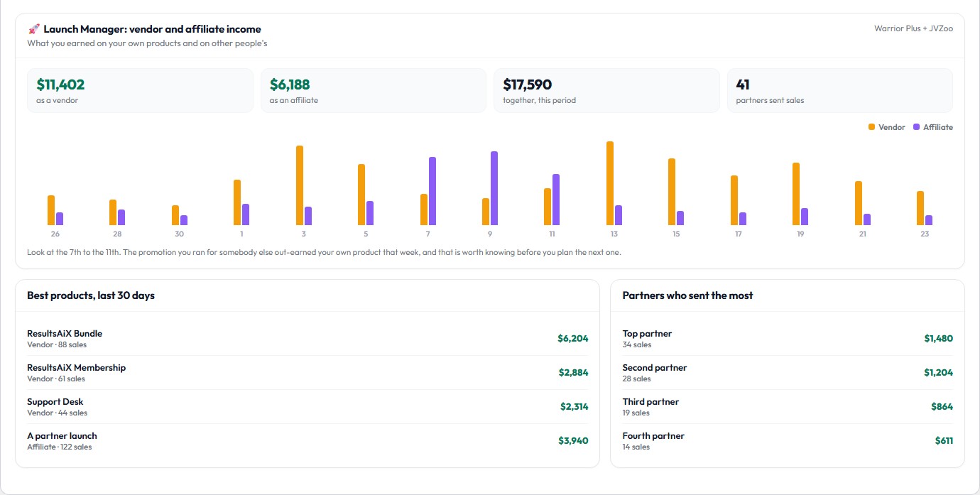Open the Fourth partner row
This screenshot has width=980, height=495.
(788, 441)
